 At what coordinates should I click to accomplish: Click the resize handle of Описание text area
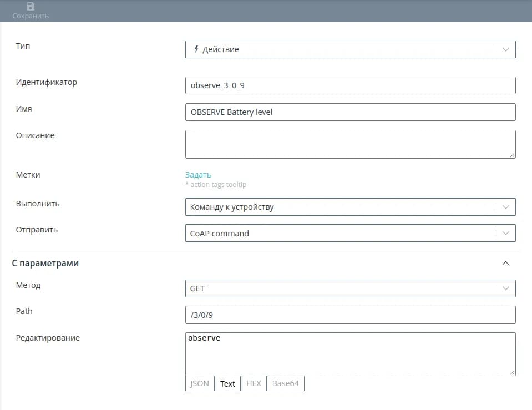pyautogui.click(x=512, y=155)
